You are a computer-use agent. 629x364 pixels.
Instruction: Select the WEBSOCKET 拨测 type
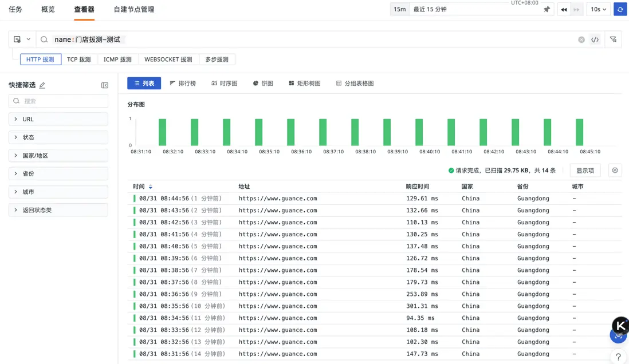click(x=168, y=60)
